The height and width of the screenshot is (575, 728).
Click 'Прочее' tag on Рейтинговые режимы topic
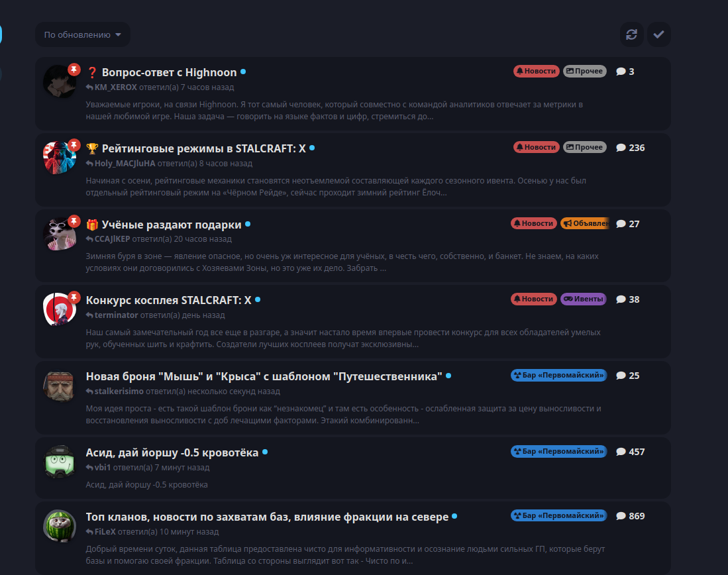pyautogui.click(x=585, y=147)
